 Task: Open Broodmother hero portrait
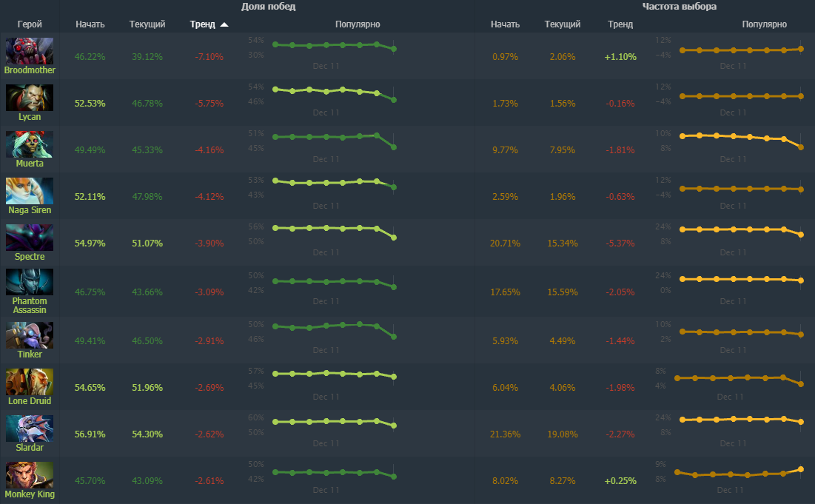30,51
